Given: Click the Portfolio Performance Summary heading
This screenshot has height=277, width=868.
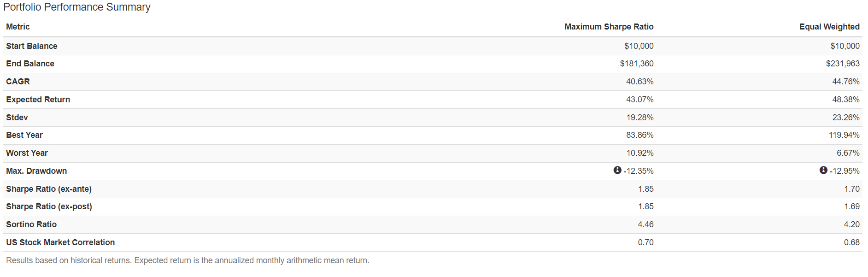Looking at the screenshot, I should [77, 7].
